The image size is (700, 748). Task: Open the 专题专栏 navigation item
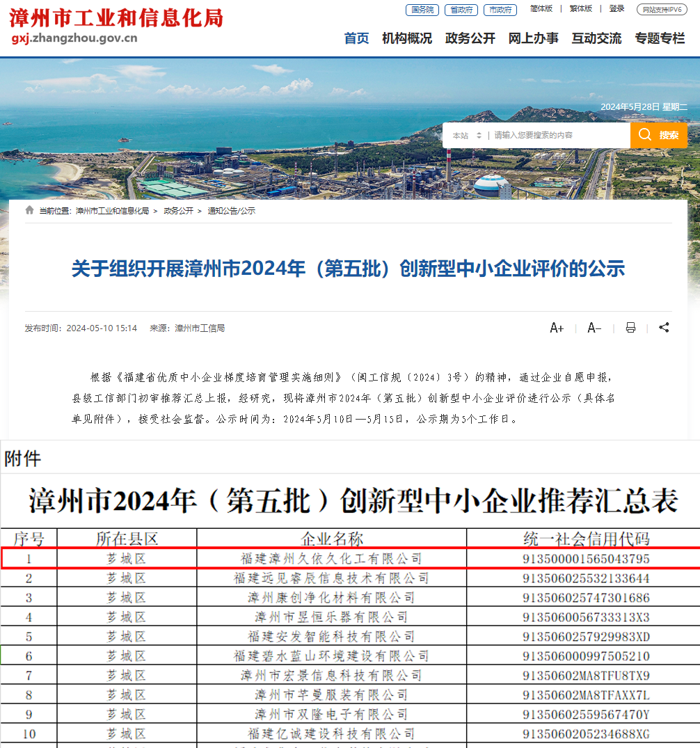pos(660,38)
